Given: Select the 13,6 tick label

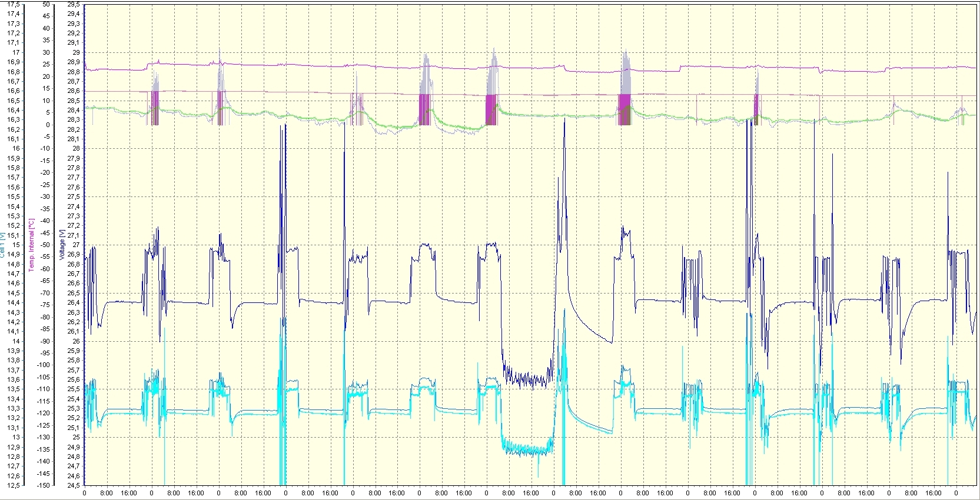Looking at the screenshot, I should tap(13, 379).
